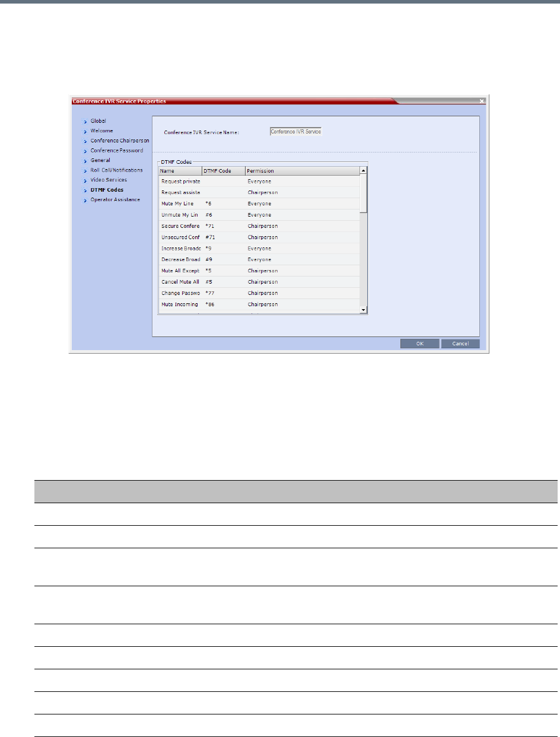Click the DTMF table scroll down arrow
This screenshot has width=560, height=737.
click(x=364, y=310)
